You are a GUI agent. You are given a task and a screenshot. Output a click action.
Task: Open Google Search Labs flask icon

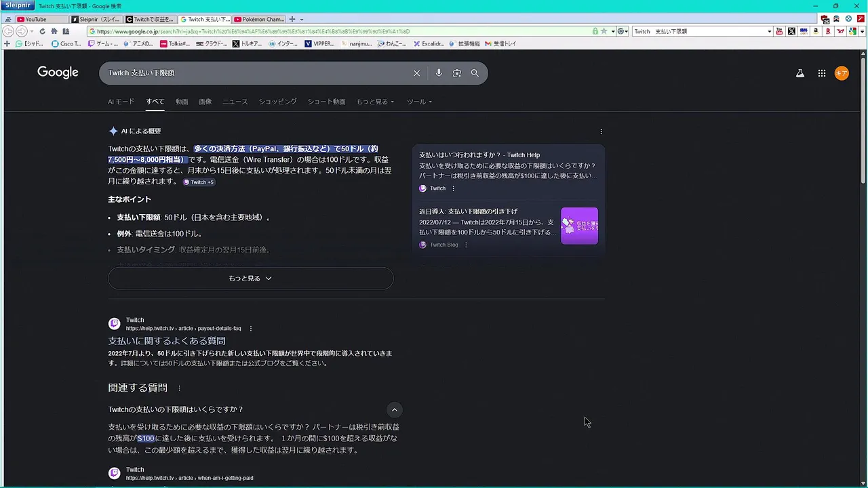click(x=800, y=73)
